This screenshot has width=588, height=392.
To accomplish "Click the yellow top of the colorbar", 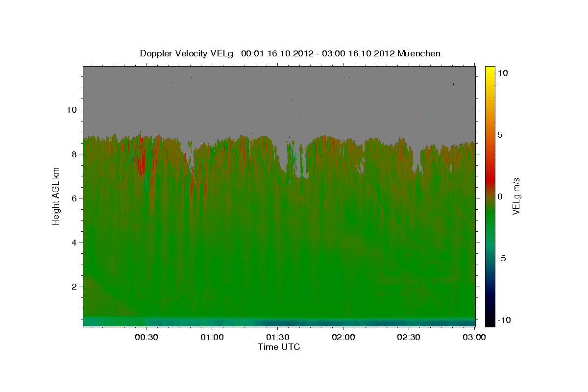I will [490, 71].
